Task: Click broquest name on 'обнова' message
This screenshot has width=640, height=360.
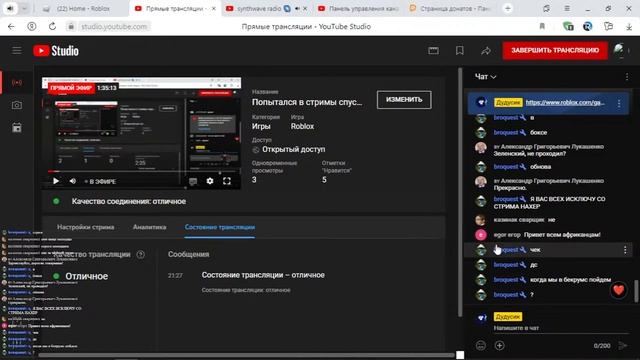Action: (x=506, y=167)
